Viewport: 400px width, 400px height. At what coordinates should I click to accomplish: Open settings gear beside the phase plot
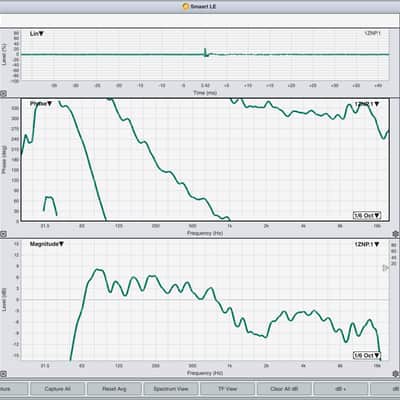pyautogui.click(x=396, y=234)
